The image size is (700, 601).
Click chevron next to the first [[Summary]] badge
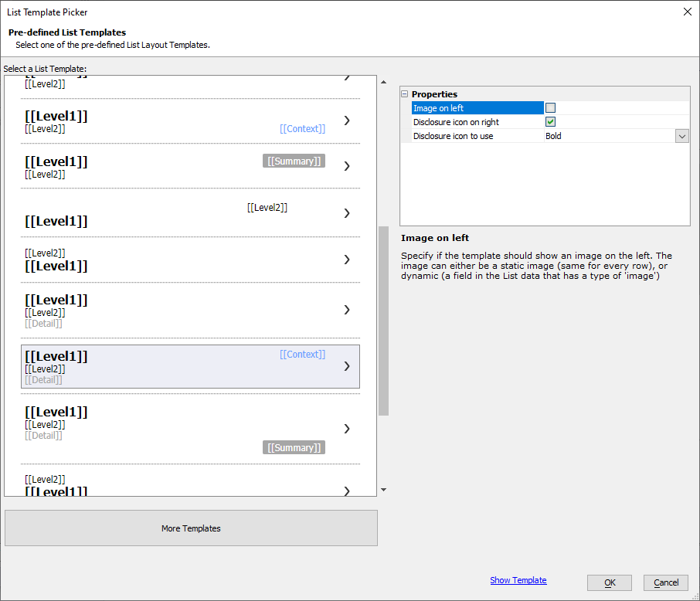[x=347, y=166]
